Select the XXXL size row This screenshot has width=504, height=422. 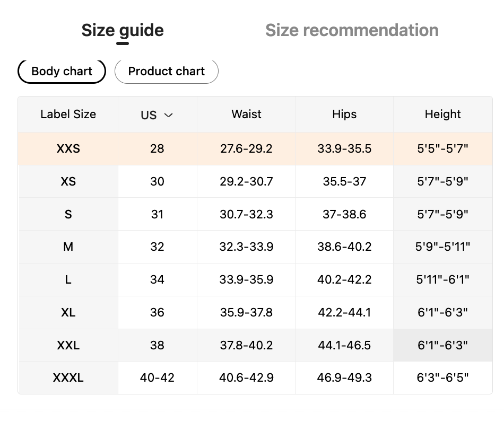tap(68, 378)
